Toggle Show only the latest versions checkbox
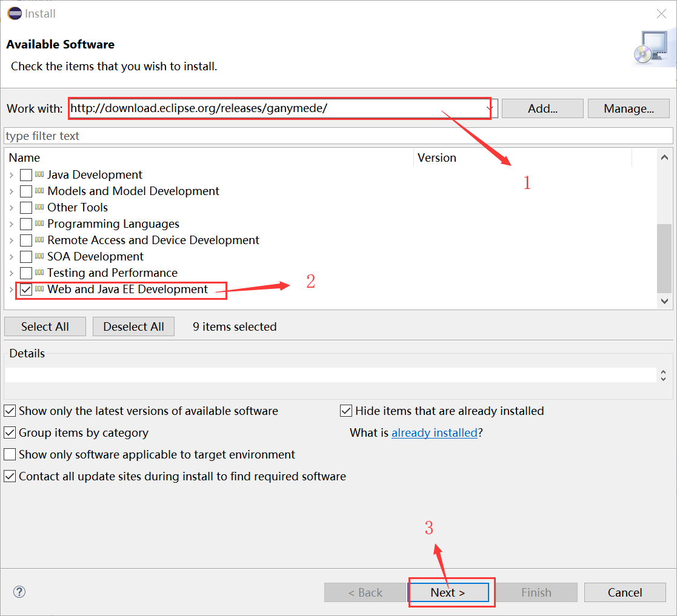677x616 pixels. [x=10, y=411]
